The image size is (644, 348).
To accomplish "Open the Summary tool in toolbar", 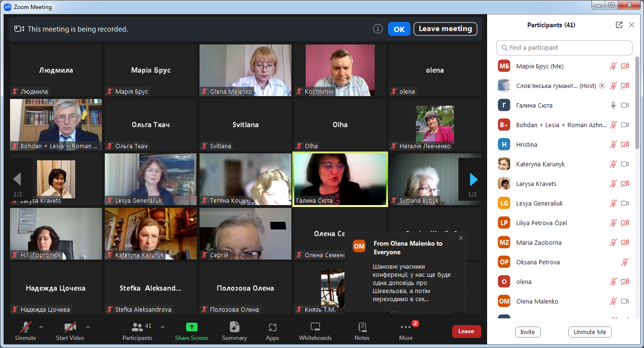I will (234, 331).
